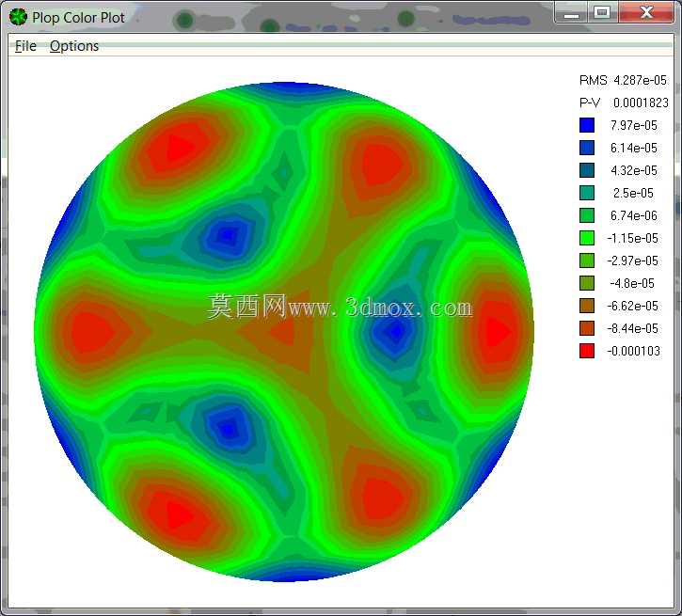Click the -4.8e-05 legend label

point(632,283)
